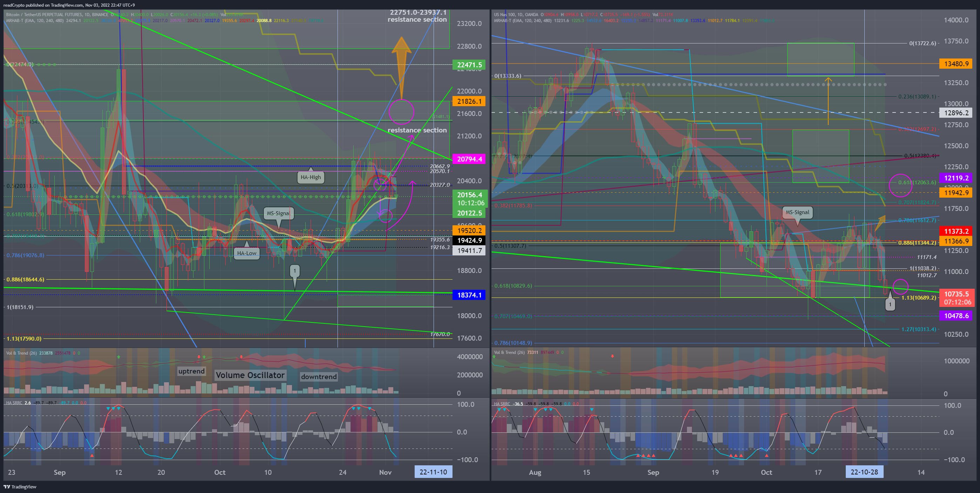Click the HA-High callout label
The image size is (980, 493).
pos(311,177)
